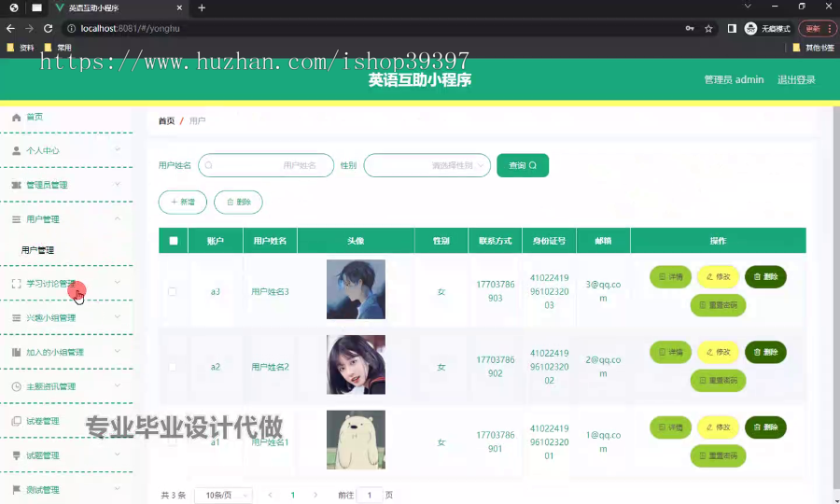This screenshot has width=840, height=504.
Task: Select the 用户管理 submenu item
Action: [37, 250]
